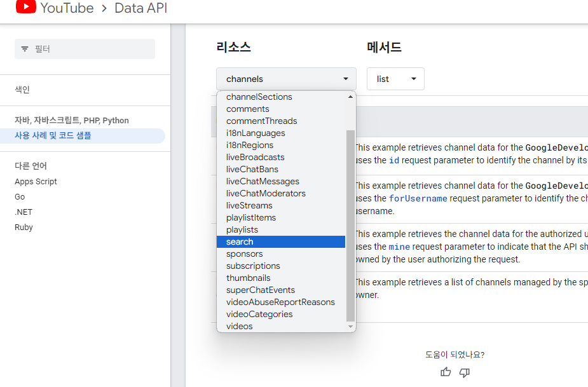The width and height of the screenshot is (588, 387).
Task: Click the resource dropdown scrollbar thumb
Action: [x=350, y=226]
